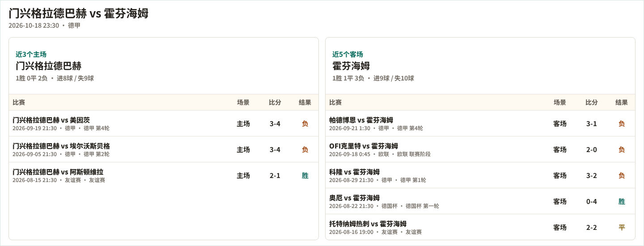Click result 负 in the 科隆 row
This screenshot has width=644, height=246.
(622, 175)
